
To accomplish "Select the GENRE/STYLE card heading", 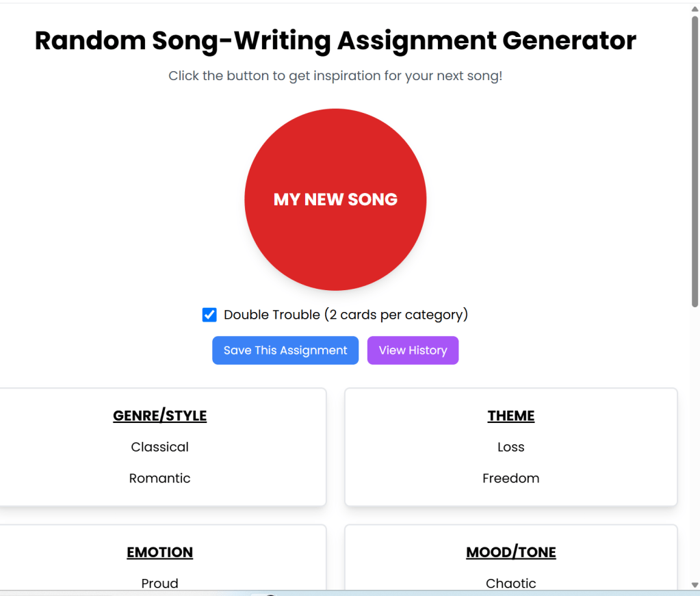I will coord(159,415).
